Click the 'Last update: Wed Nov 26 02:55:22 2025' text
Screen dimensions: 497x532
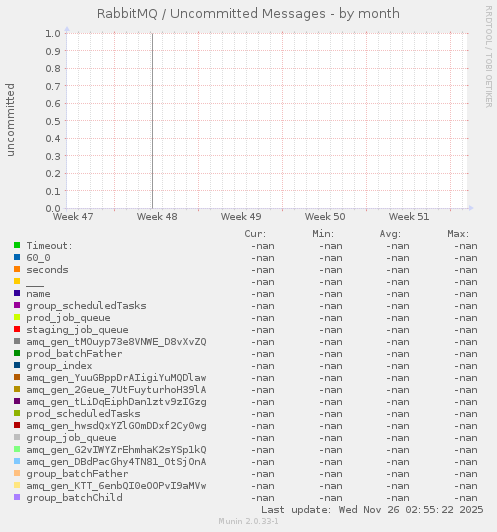(372, 510)
